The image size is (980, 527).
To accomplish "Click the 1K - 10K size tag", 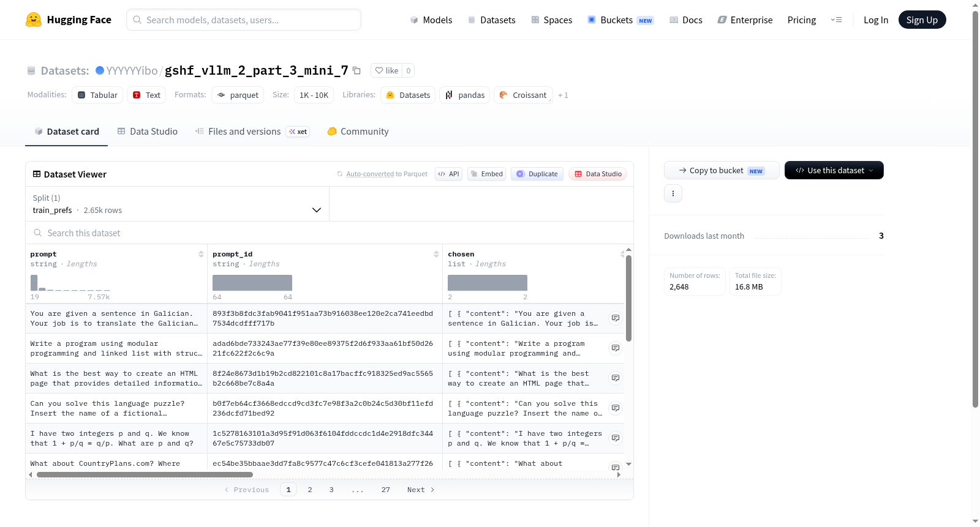I will point(314,95).
